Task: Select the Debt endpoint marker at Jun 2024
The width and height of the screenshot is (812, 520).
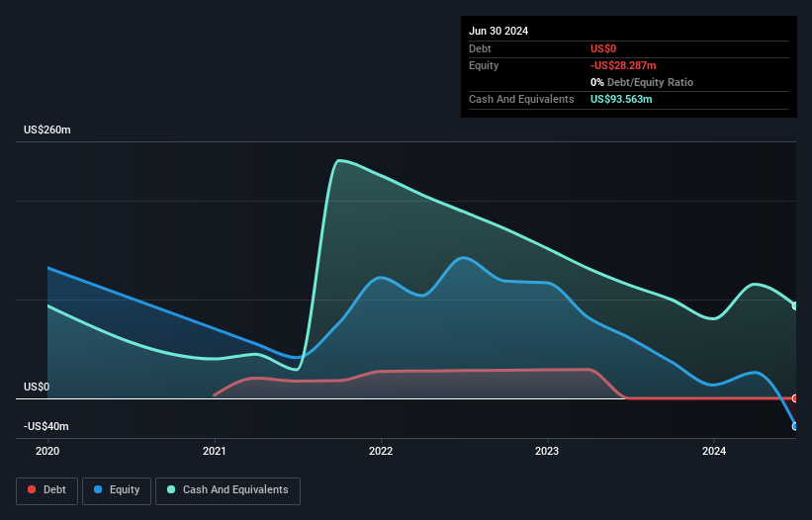Action: tap(795, 398)
